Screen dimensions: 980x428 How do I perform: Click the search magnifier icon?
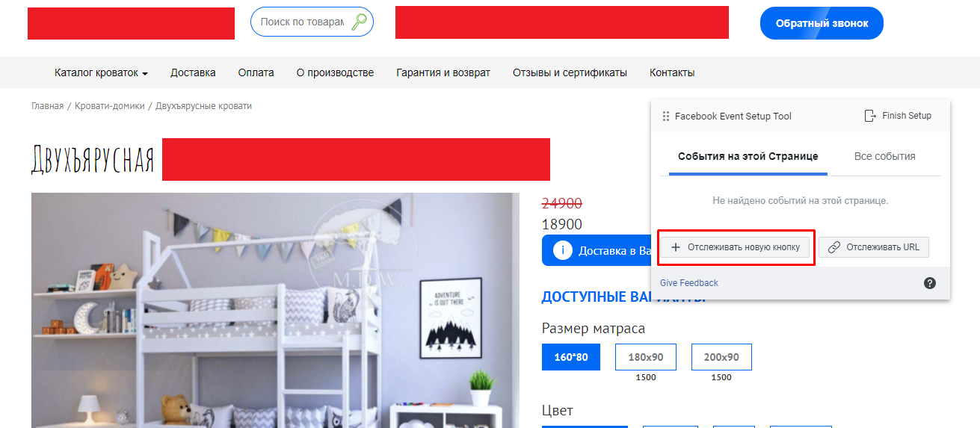tap(360, 22)
